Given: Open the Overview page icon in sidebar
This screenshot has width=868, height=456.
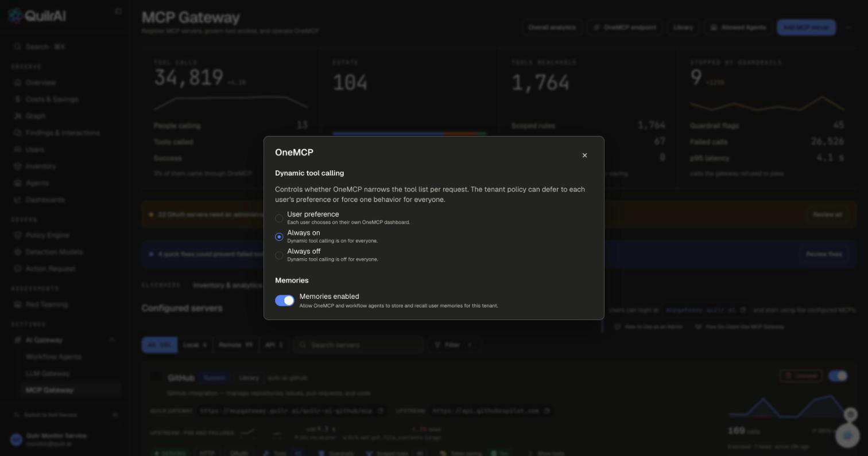Looking at the screenshot, I should tap(18, 83).
